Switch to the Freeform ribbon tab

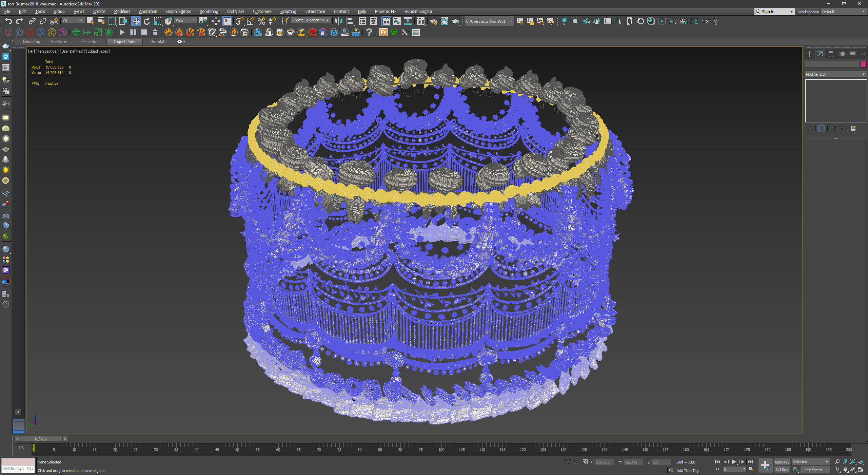coord(59,42)
